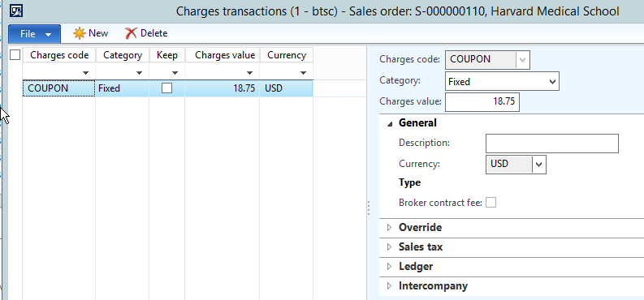The height and width of the screenshot is (300, 644).
Task: Expand the Ledger section
Action: click(x=390, y=267)
